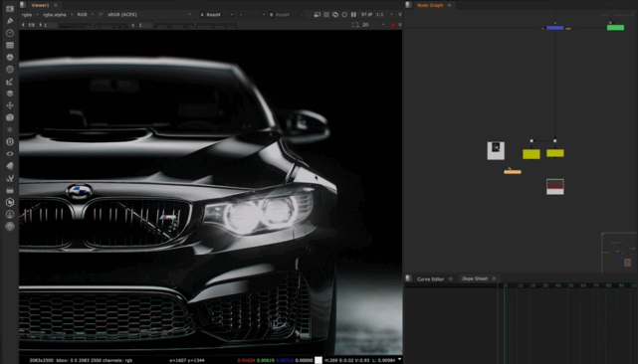Select the white Read node thumbnail
This screenshot has width=638, height=364.
point(496,150)
